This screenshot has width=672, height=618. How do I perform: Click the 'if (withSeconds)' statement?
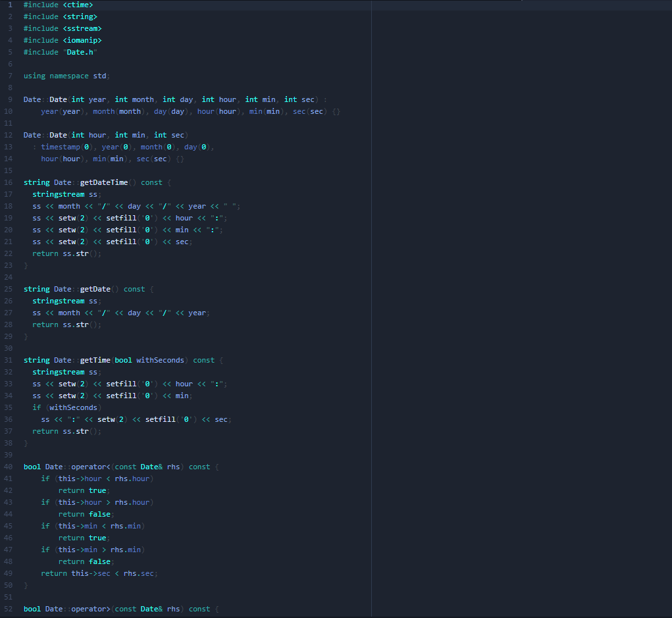coord(67,407)
